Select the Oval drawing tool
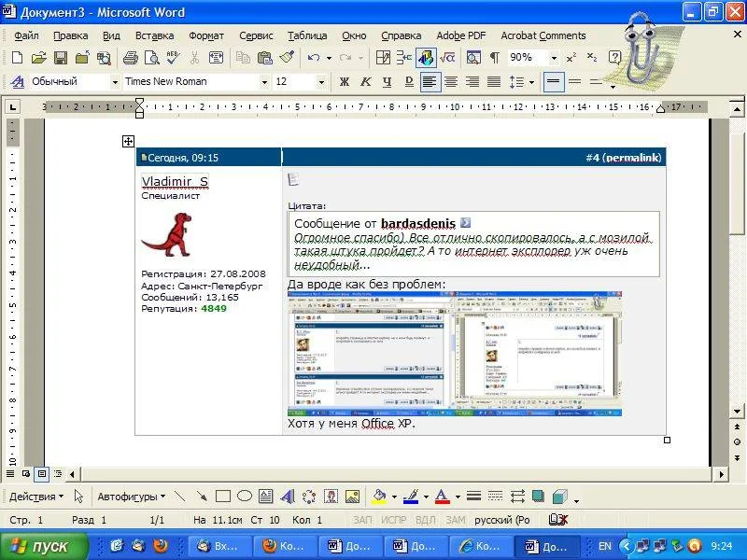This screenshot has height=560, width=747. point(244,497)
